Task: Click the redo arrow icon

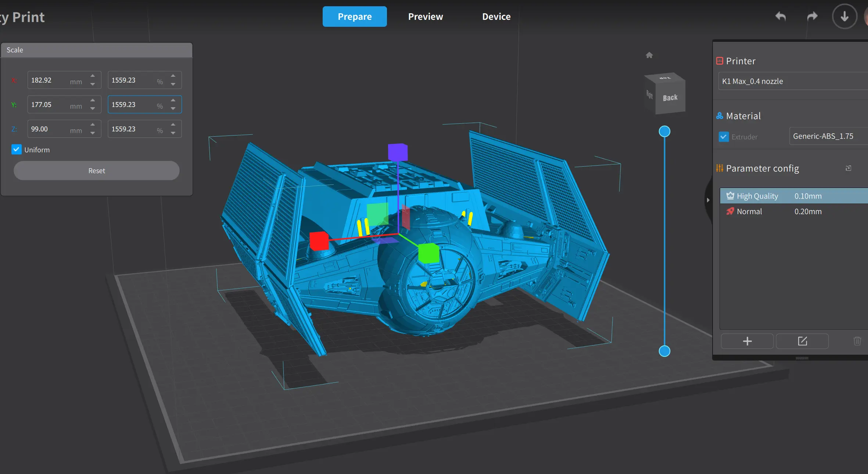Action: [812, 17]
